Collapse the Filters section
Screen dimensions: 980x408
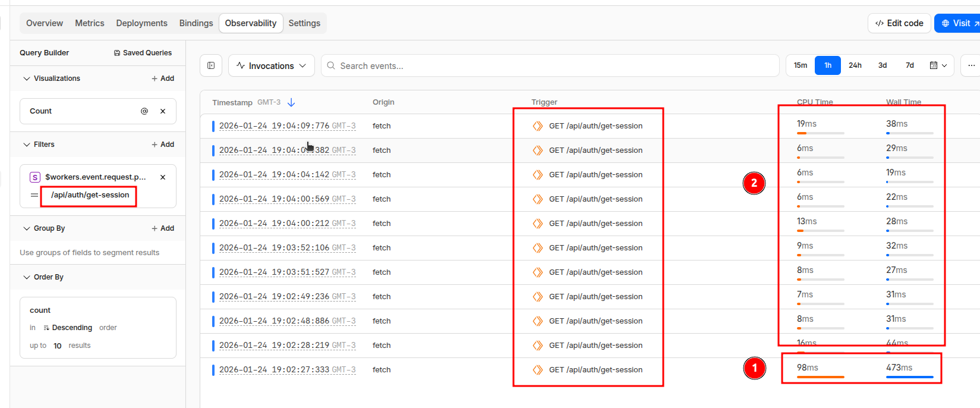(27, 145)
